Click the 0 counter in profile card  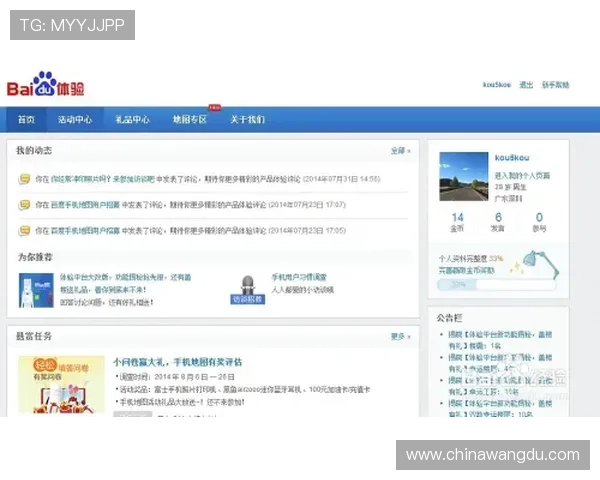click(x=539, y=222)
